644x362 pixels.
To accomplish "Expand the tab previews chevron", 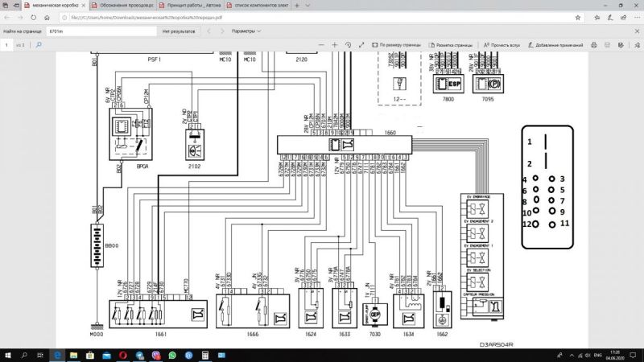I will (x=308, y=6).
